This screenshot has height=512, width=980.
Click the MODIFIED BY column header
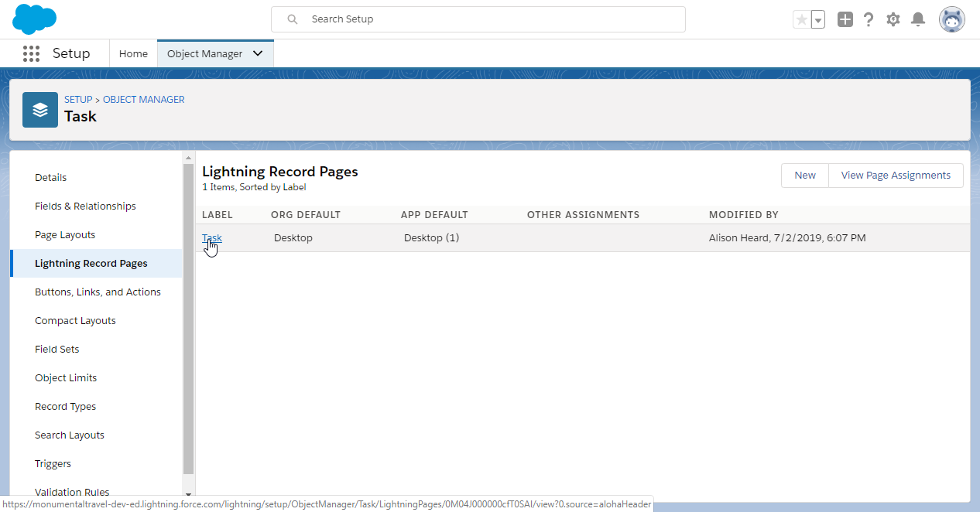[x=744, y=215]
